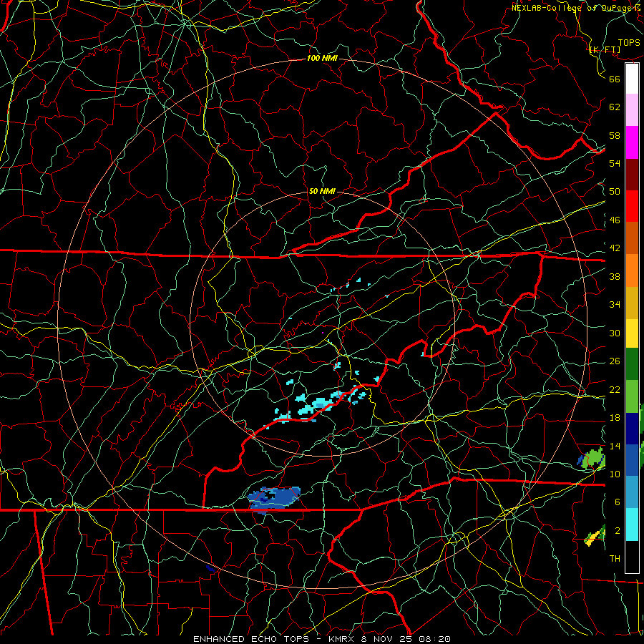Click the '8 NOV 25' date text
Screen dimensions: 644x644
coord(388,639)
